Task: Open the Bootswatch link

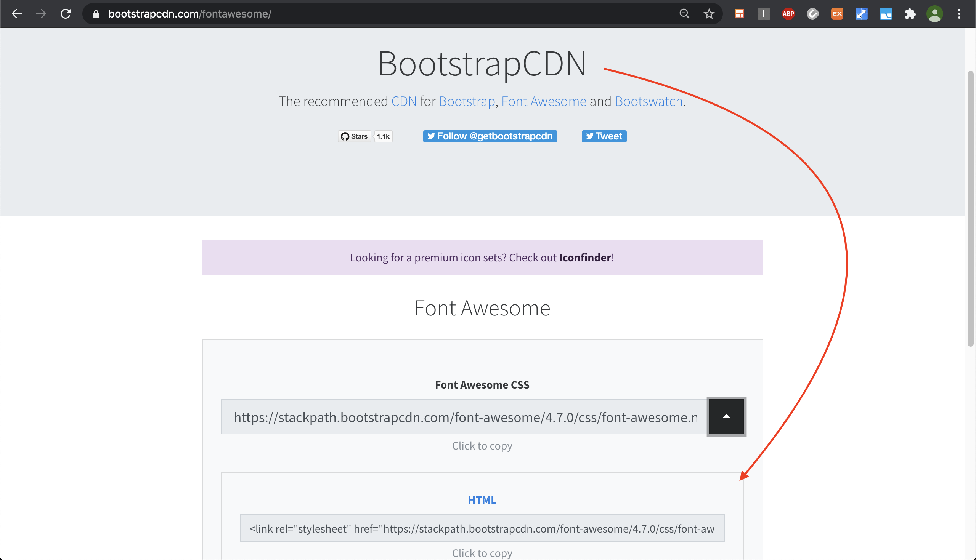Action: pos(649,101)
